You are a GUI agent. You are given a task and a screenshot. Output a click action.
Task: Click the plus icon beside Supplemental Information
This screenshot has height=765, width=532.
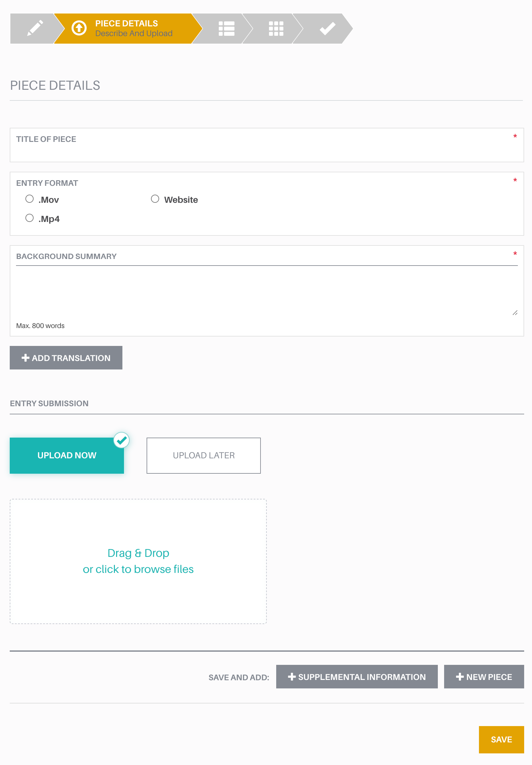point(292,676)
